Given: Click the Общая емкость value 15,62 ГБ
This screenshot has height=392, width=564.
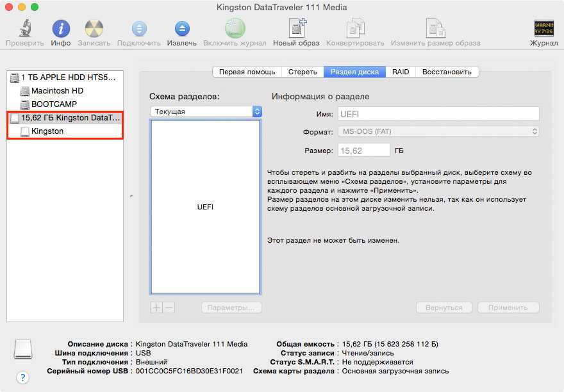Looking at the screenshot, I should tap(390, 344).
